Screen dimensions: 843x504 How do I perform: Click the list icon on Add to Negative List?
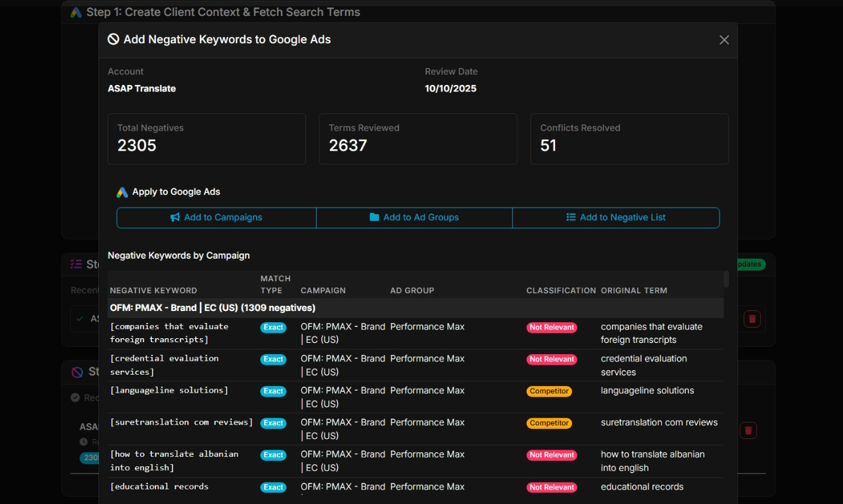point(571,218)
